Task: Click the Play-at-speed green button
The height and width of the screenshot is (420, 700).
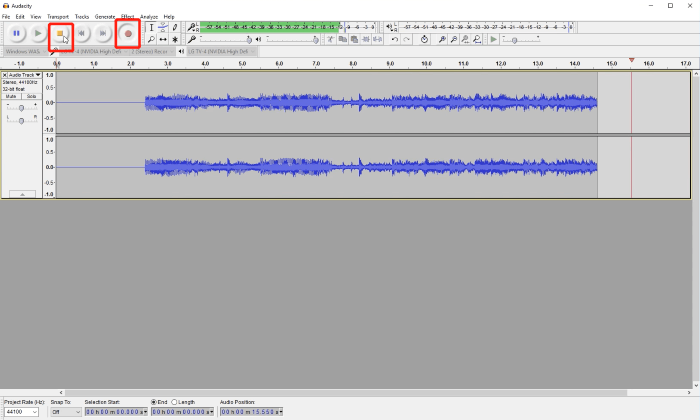Action: 493,40
